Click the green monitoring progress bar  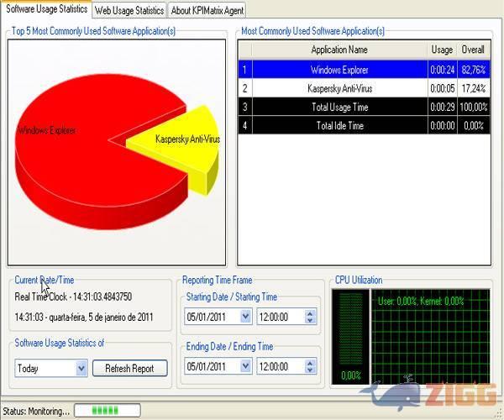pyautogui.click(x=106, y=411)
